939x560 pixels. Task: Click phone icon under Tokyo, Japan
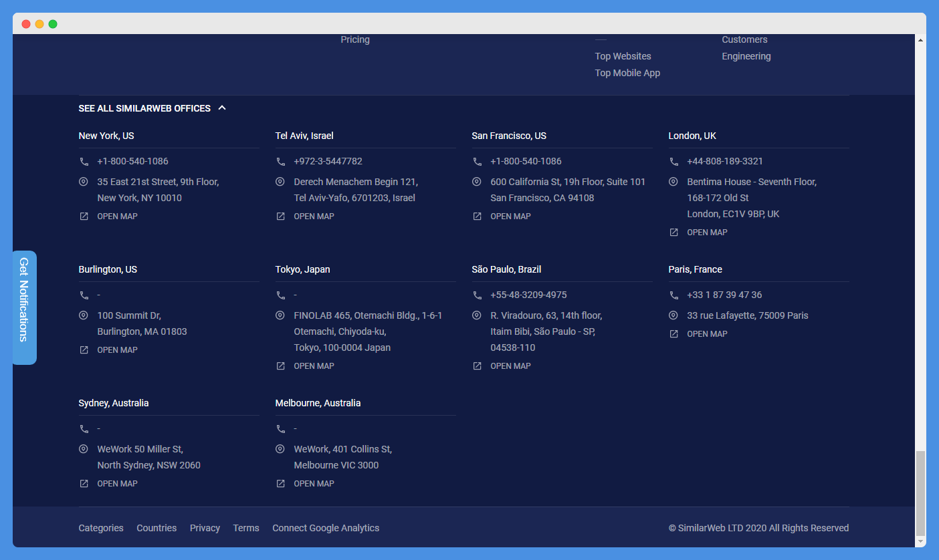pos(280,295)
